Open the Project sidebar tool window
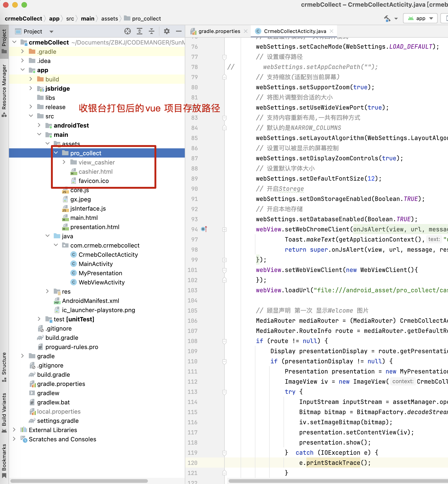Screen dimensions: 448x484 [x=4, y=41]
